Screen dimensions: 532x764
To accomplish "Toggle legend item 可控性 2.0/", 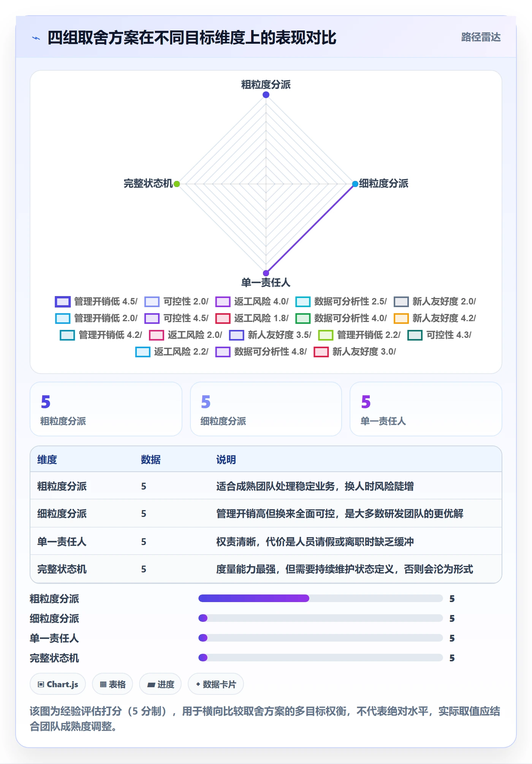I will pos(176,301).
